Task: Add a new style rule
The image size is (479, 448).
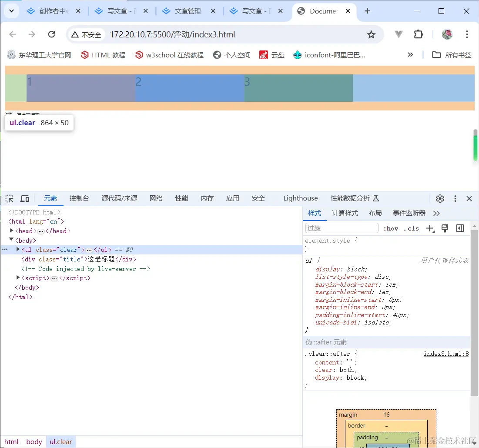Action: 430,228
